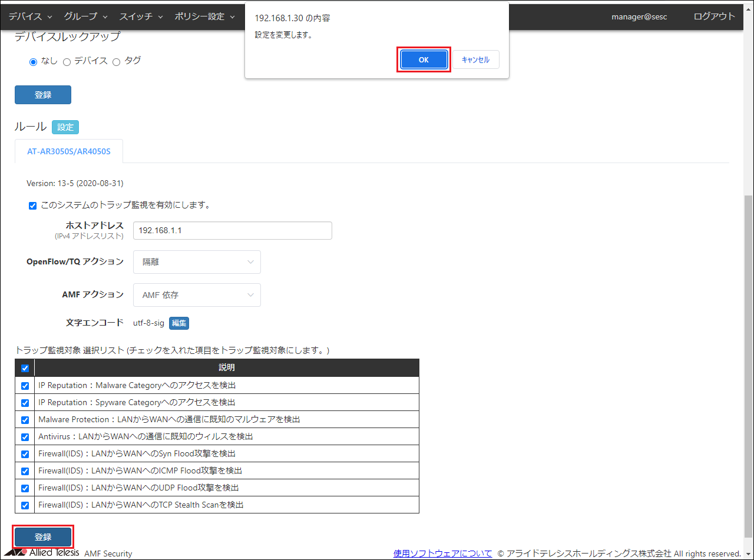Open the グループ menu
The height and width of the screenshot is (560, 754).
85,16
